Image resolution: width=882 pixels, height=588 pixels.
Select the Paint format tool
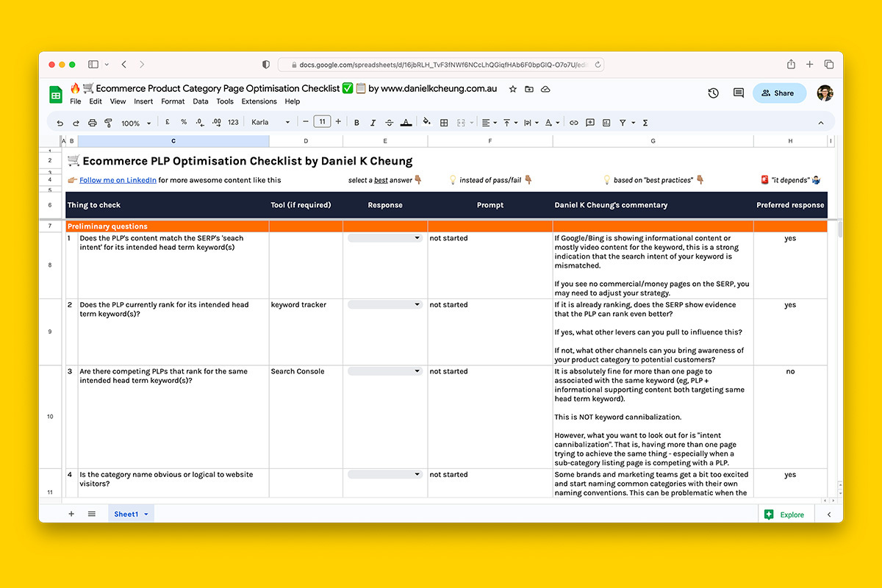[x=108, y=123]
